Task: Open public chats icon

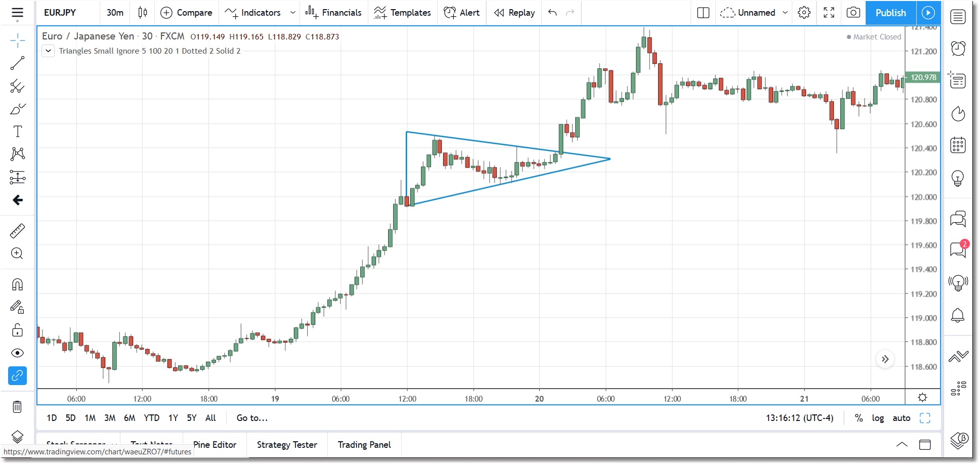Action: click(958, 219)
